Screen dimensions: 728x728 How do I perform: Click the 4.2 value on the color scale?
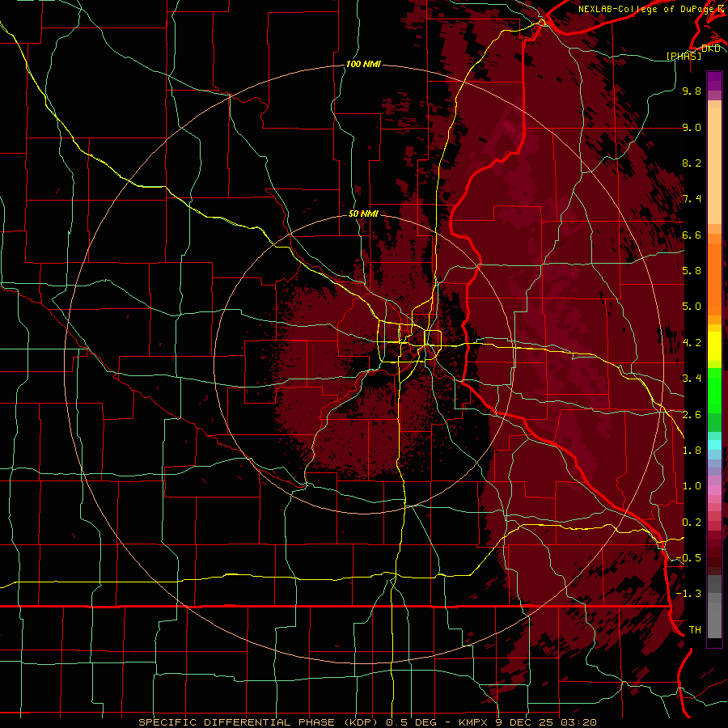tap(692, 343)
